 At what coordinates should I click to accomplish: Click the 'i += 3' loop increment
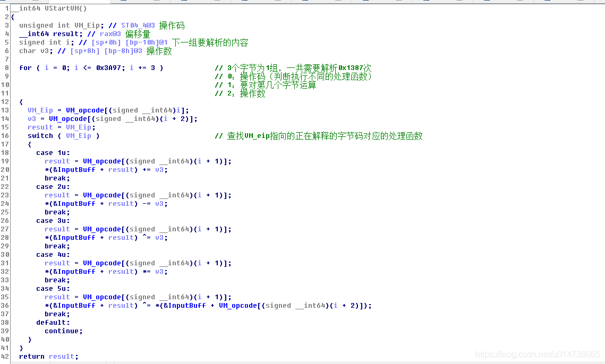click(142, 68)
